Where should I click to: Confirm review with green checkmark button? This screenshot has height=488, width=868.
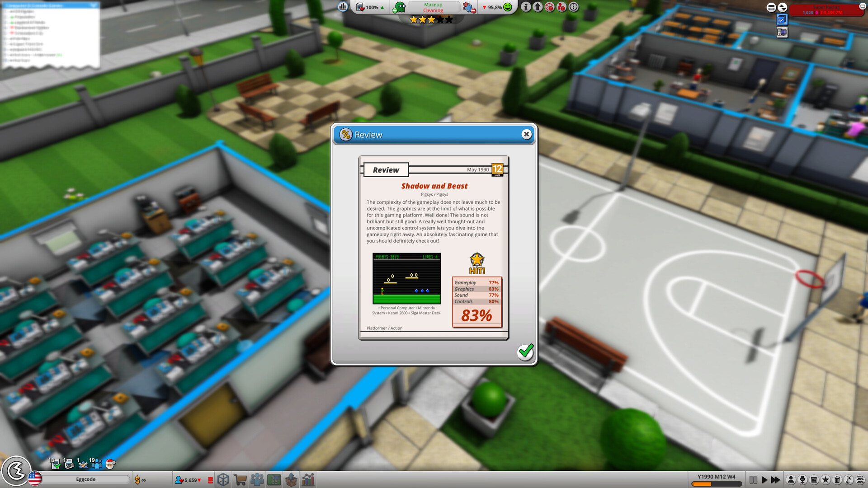tap(524, 351)
